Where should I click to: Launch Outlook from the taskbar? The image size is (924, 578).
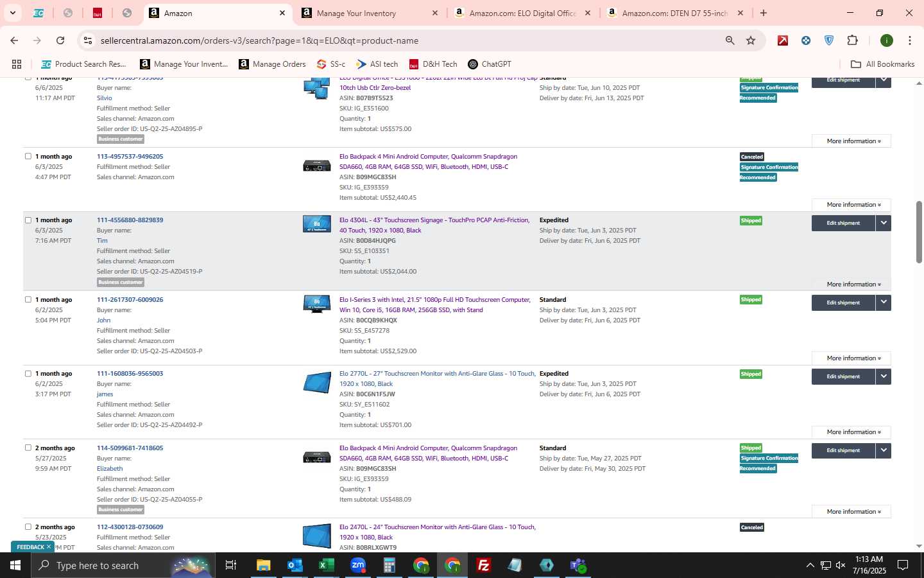[x=295, y=565]
